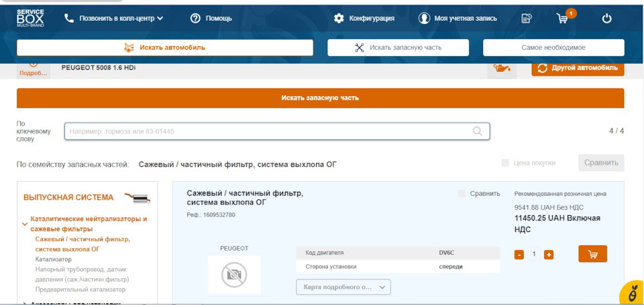Select Напорный трубопровод, датчик давления item
Viewport: 644px width, 305px height.
(82, 275)
